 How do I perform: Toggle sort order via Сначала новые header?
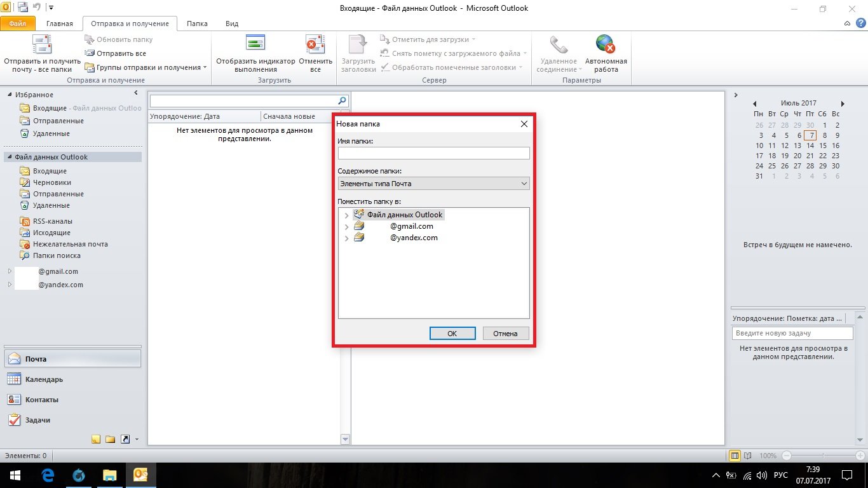pyautogui.click(x=289, y=116)
